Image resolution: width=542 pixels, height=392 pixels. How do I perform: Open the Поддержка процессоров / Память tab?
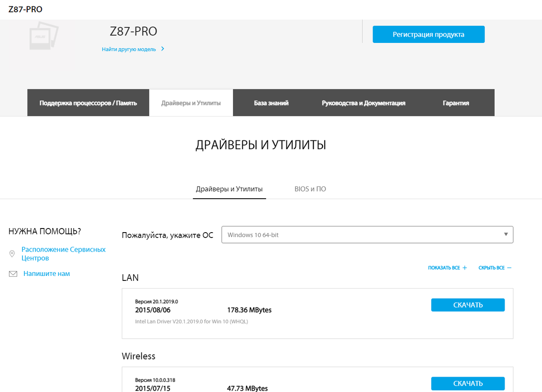(88, 103)
